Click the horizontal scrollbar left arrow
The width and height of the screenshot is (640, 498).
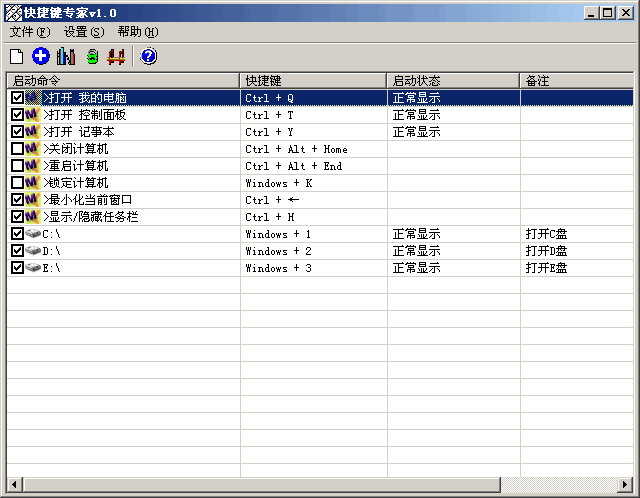click(14, 485)
